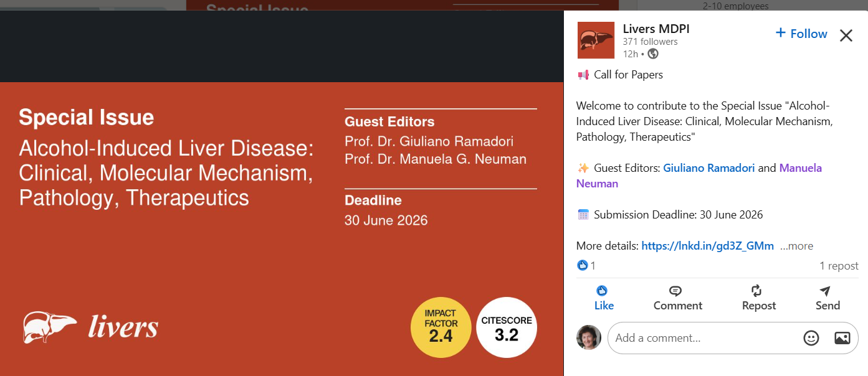This screenshot has height=376, width=868.
Task: Open Giuliano Ramadori's profile link
Action: (x=708, y=168)
